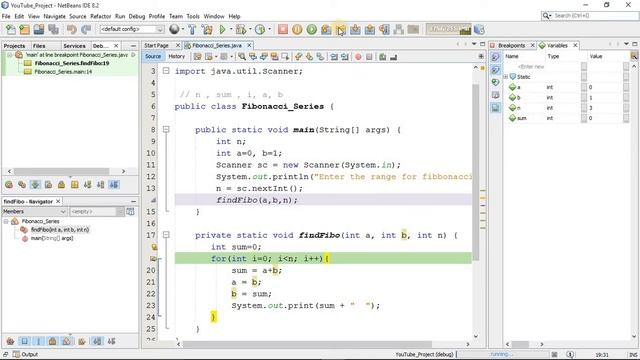The height and width of the screenshot is (360, 640).
Task: Click the New Project toolbar icon
Action: point(25,29)
